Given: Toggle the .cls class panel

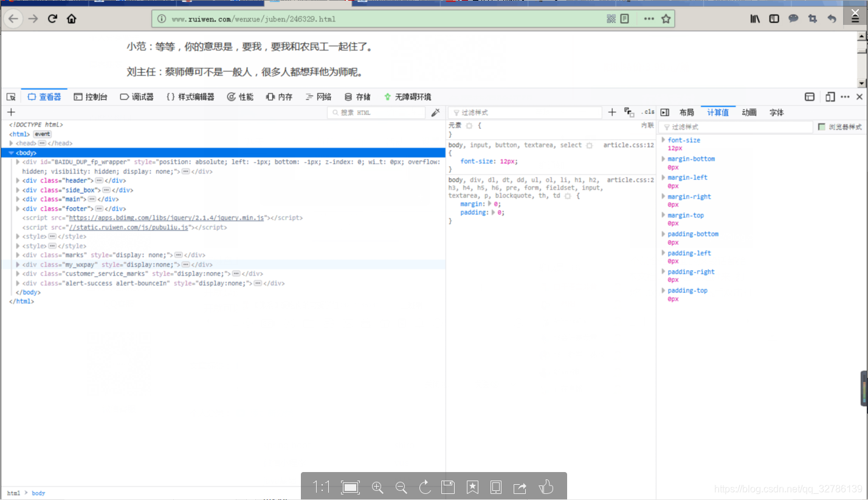Looking at the screenshot, I should (x=648, y=112).
